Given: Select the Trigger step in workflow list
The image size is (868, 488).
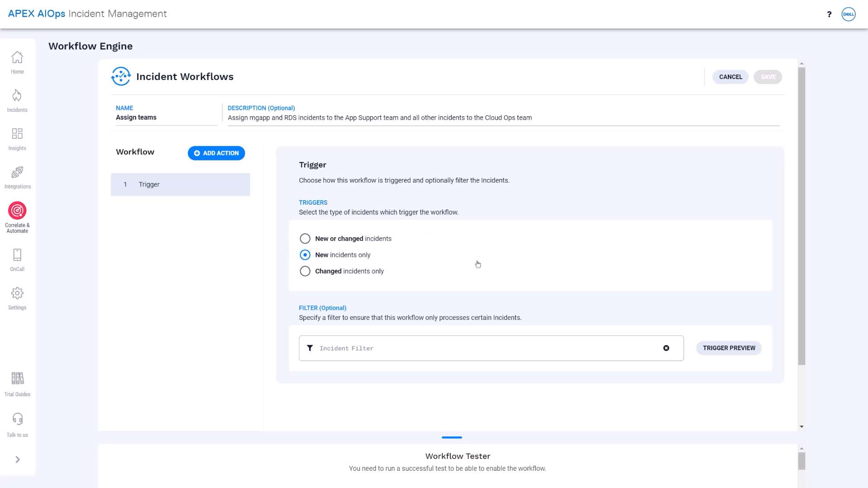Looking at the screenshot, I should click(x=180, y=184).
